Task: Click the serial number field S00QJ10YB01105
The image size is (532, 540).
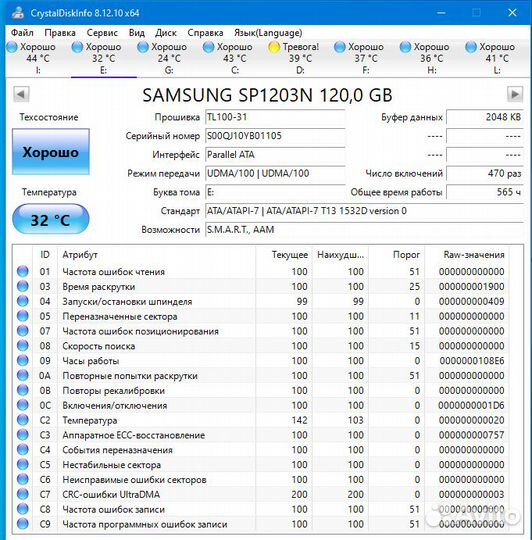Action: (275, 136)
